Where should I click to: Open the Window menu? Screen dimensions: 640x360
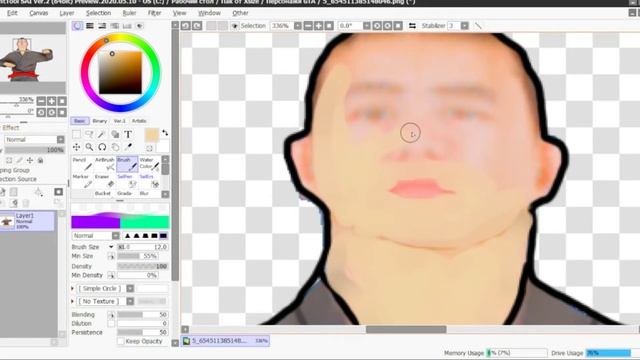(209, 13)
